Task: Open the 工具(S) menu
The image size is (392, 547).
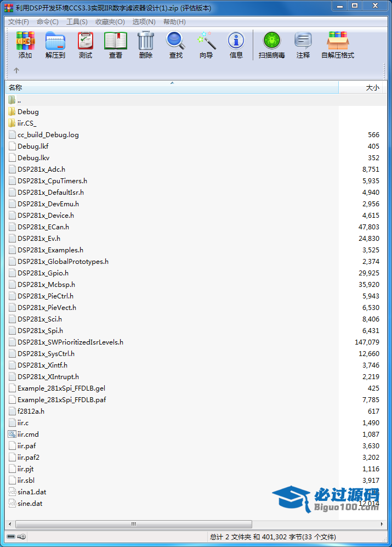Action: click(77, 21)
